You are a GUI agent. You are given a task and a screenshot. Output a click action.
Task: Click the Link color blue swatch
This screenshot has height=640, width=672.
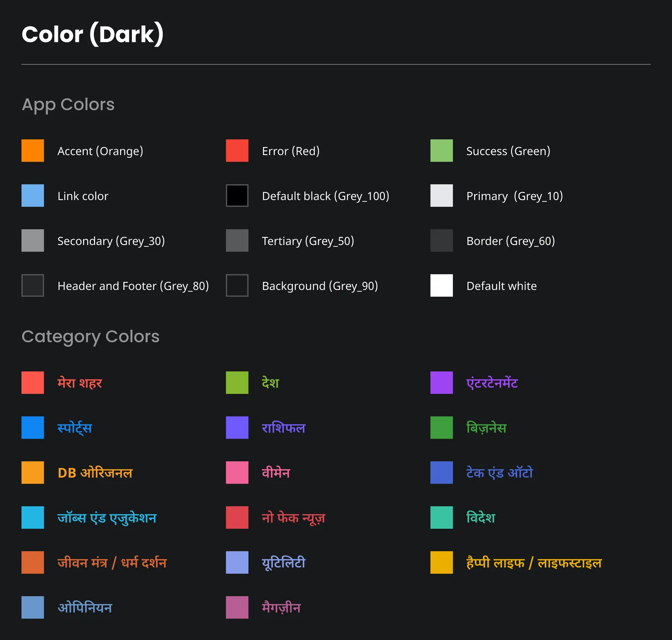pos(33,195)
